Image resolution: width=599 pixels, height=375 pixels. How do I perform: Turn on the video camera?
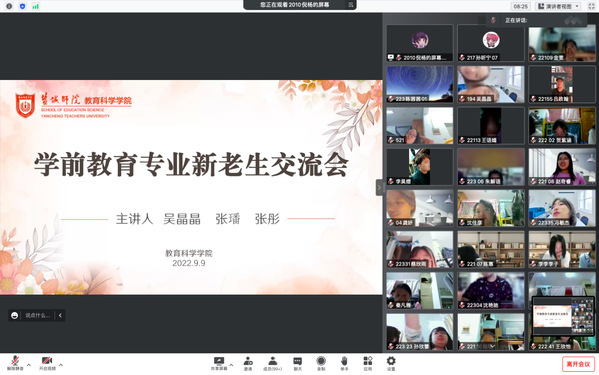[47, 363]
